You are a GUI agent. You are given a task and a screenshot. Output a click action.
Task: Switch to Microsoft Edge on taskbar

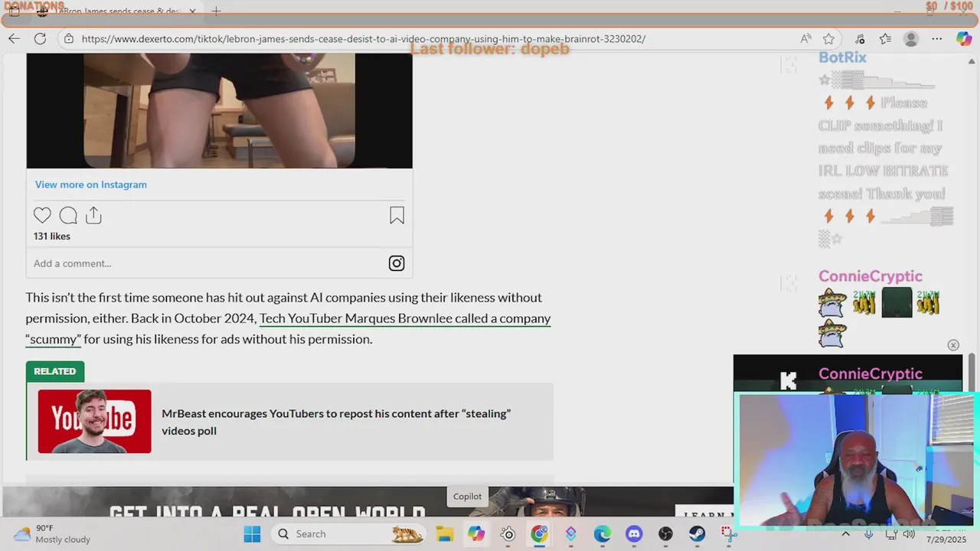pyautogui.click(x=602, y=534)
